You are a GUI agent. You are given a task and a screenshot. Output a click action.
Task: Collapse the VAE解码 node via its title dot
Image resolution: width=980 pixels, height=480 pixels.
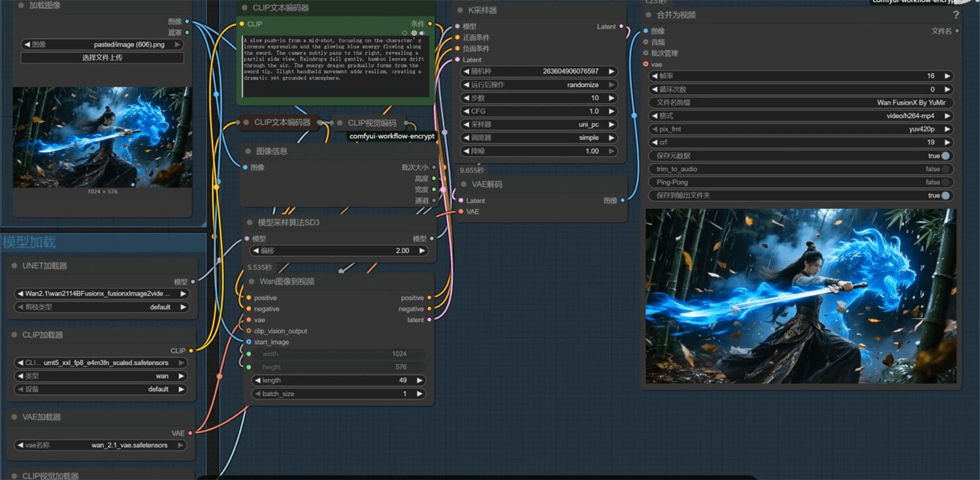click(x=463, y=184)
